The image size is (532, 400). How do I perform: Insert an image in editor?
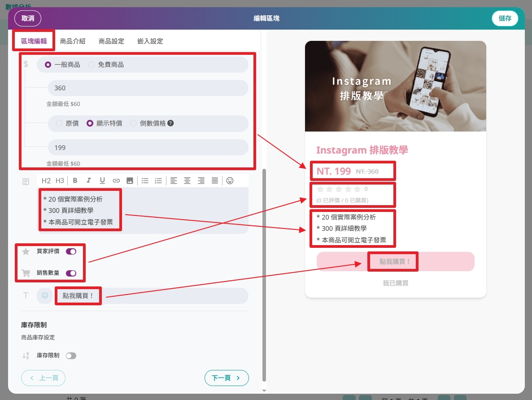point(130,180)
